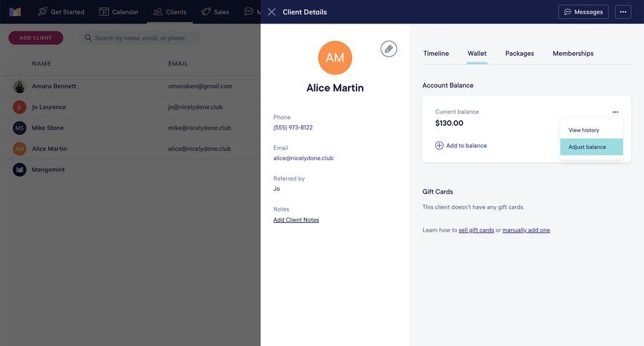Click the MS avatar icon
Screen dimensions: 644x346
[19, 128]
